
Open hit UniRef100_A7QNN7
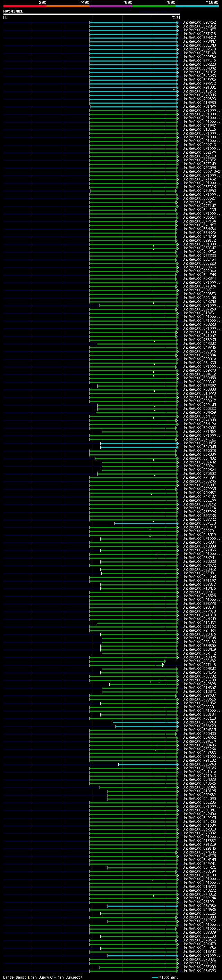[x=199, y=41]
